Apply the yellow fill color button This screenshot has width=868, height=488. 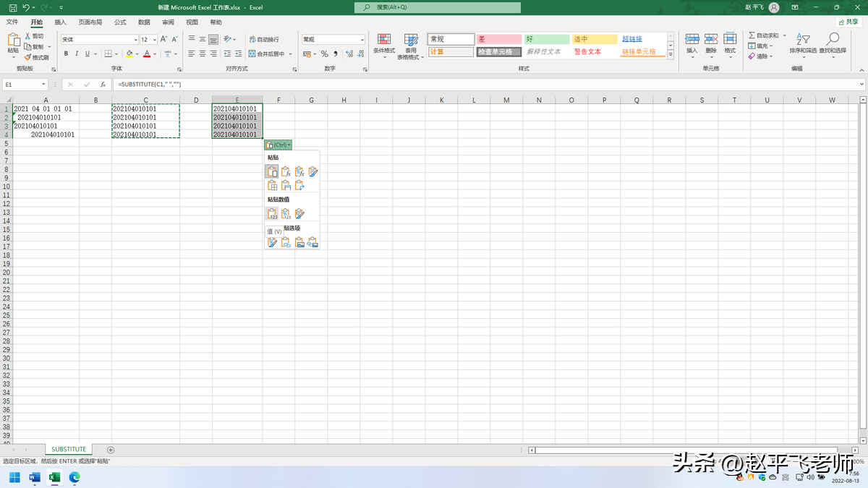pos(129,53)
